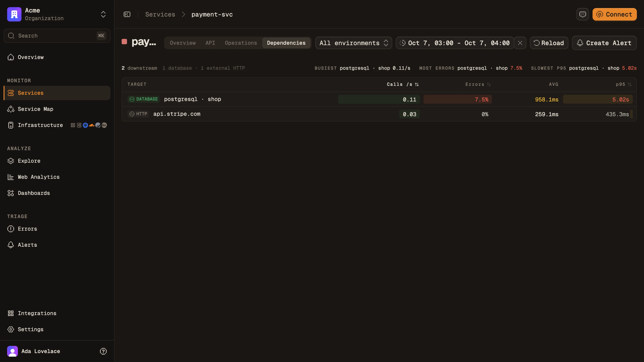The width and height of the screenshot is (644, 362).
Task: Click the 435.3ms p95 for stripe
Action: (617, 114)
